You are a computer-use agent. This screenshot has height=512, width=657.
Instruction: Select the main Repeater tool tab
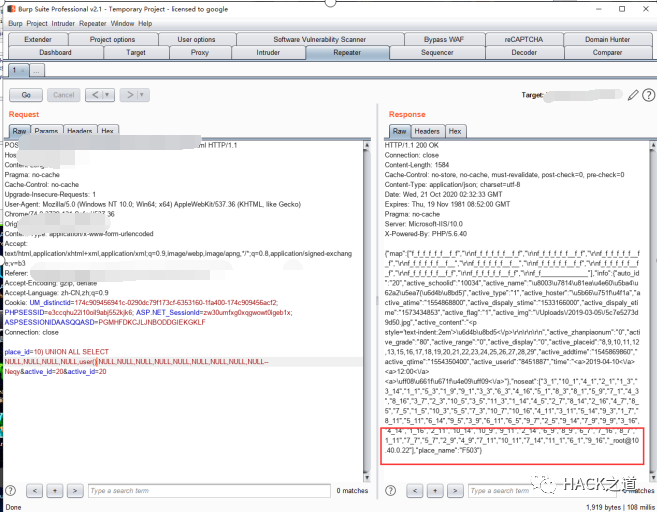347,52
